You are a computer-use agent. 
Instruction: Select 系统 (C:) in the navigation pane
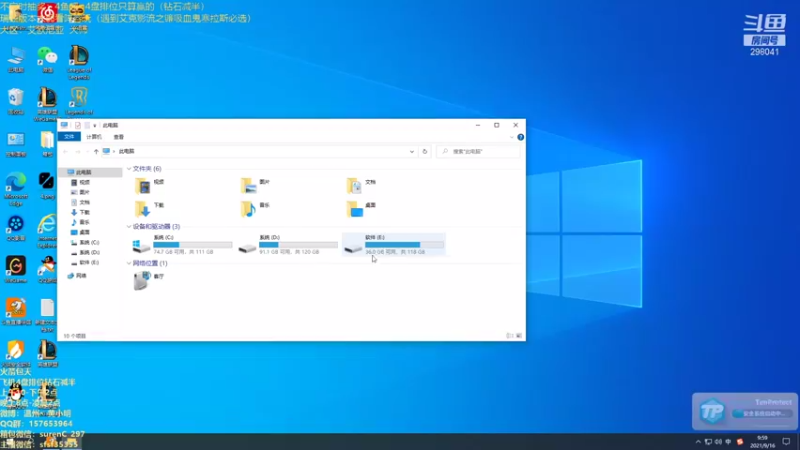(x=85, y=242)
